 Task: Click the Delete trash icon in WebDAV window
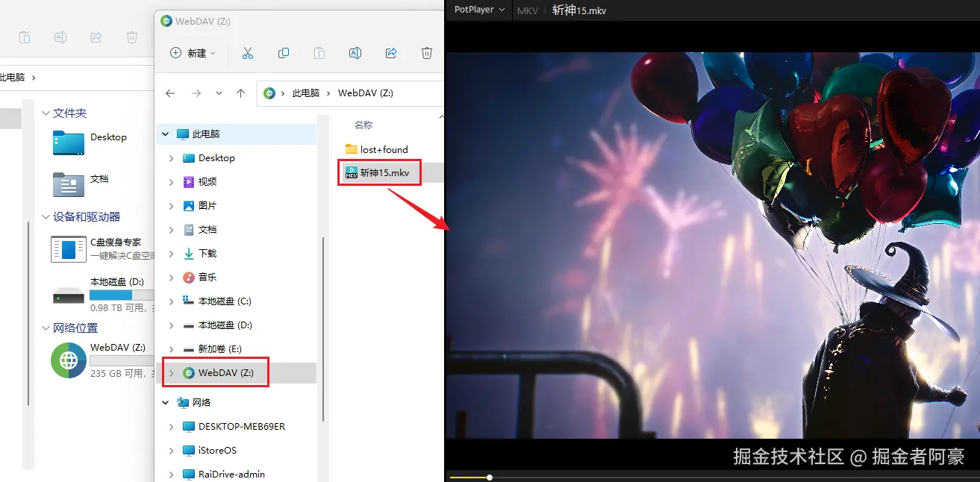pos(427,53)
